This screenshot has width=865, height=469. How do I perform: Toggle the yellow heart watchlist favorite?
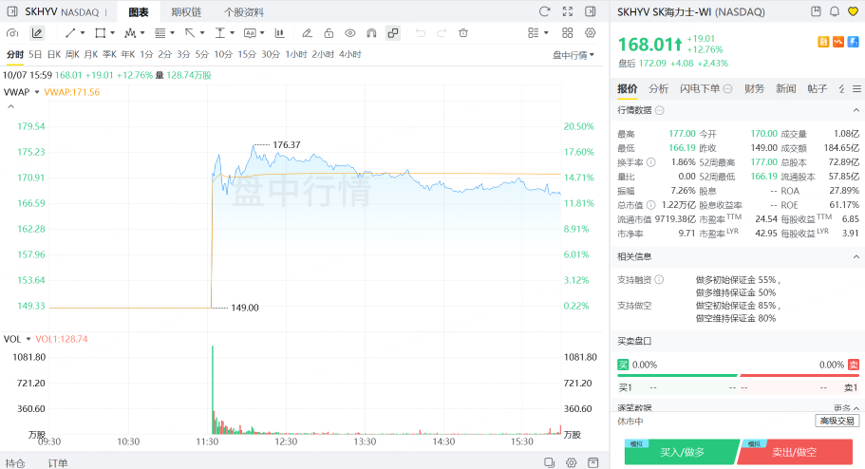(x=853, y=12)
